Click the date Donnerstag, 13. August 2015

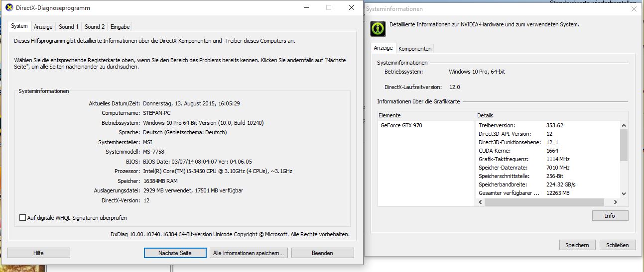coord(192,103)
